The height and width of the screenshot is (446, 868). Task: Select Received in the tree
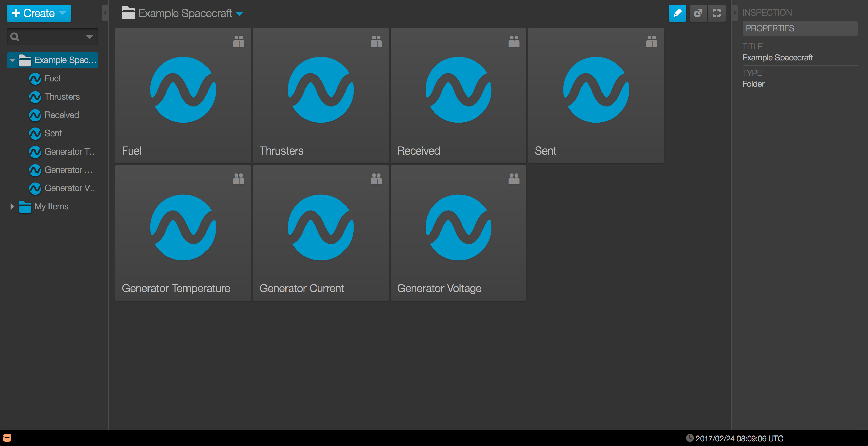point(61,115)
